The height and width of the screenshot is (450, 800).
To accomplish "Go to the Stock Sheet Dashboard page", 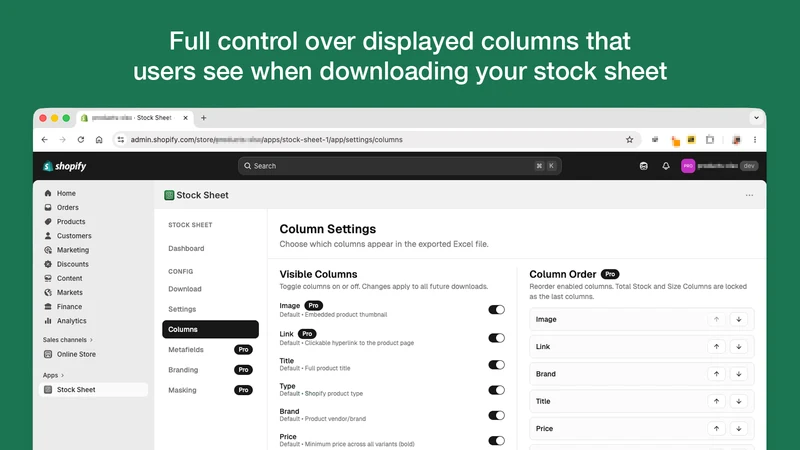I will point(186,248).
